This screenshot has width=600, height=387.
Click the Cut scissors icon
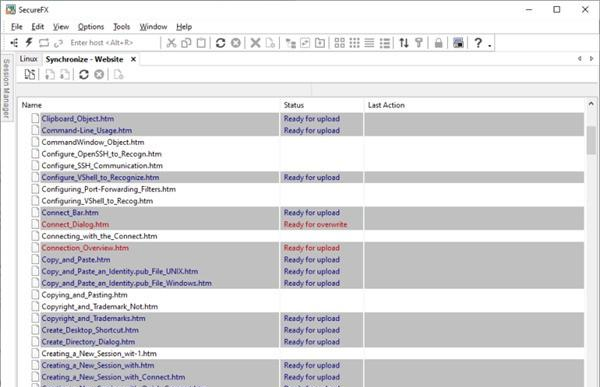[x=171, y=42]
